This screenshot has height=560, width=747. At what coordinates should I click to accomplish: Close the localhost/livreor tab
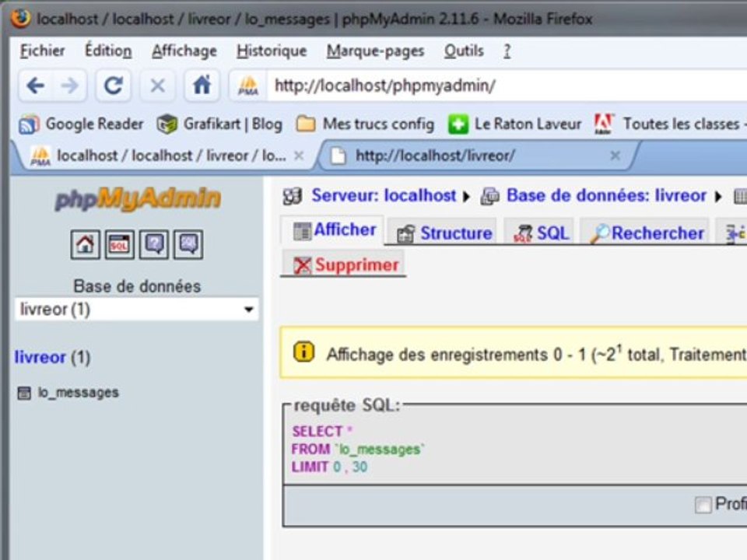(615, 156)
